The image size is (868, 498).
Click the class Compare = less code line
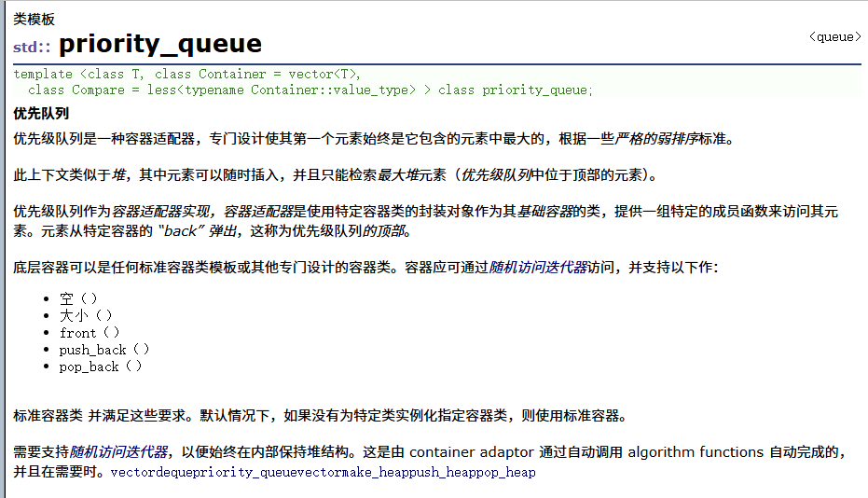[x=310, y=90]
